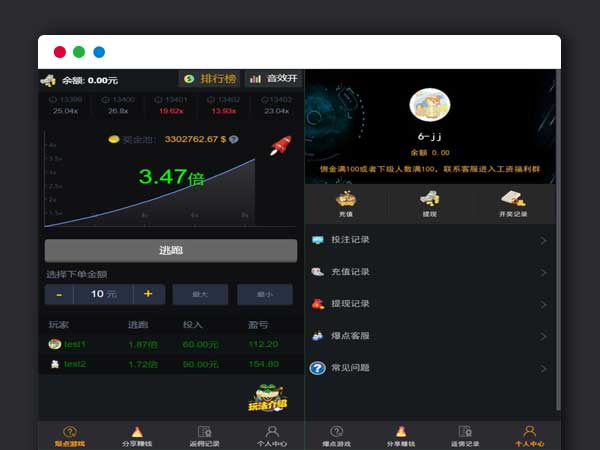Open the 投注记录 betting records row

(x=430, y=240)
